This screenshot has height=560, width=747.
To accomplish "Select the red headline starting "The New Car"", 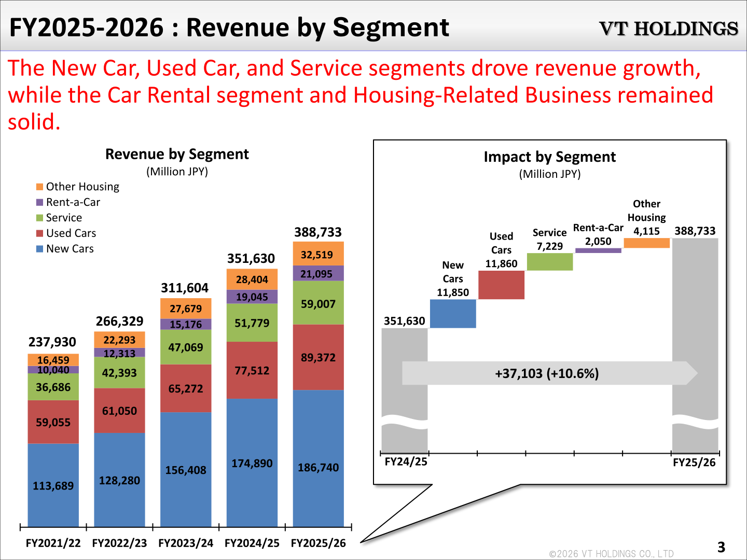I will pyautogui.click(x=361, y=95).
